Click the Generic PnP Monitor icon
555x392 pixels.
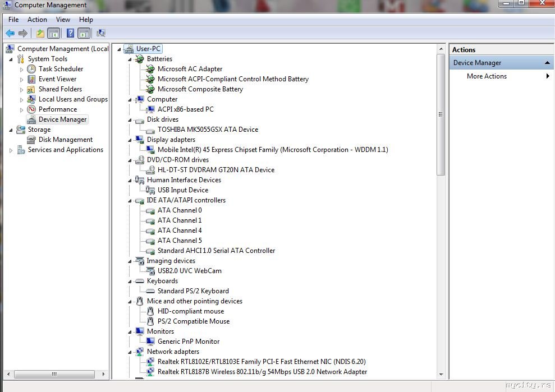point(150,342)
